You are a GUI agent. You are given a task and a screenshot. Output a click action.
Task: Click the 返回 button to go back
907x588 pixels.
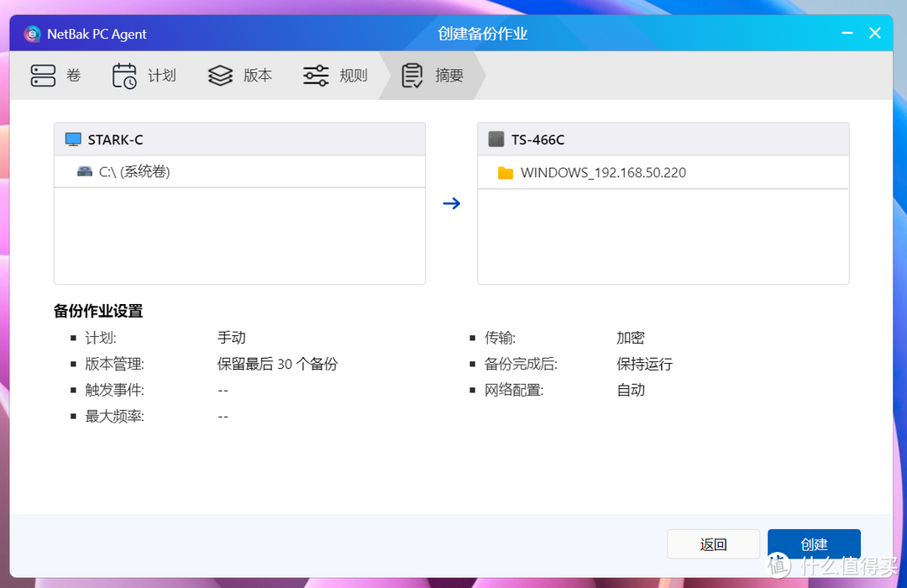click(x=713, y=543)
